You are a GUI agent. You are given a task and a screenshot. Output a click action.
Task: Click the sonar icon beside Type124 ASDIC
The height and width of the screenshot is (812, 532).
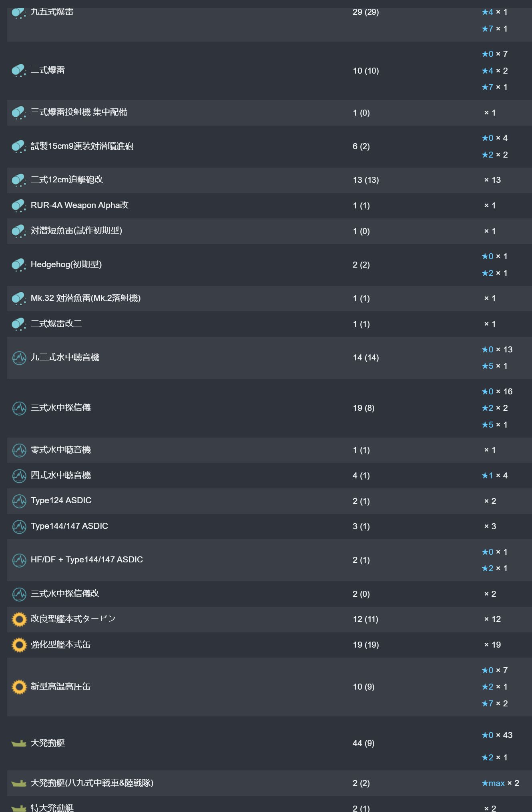[x=19, y=501]
